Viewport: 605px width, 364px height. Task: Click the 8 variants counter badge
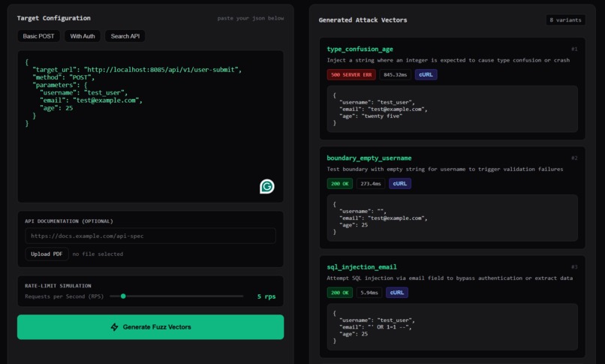(565, 20)
